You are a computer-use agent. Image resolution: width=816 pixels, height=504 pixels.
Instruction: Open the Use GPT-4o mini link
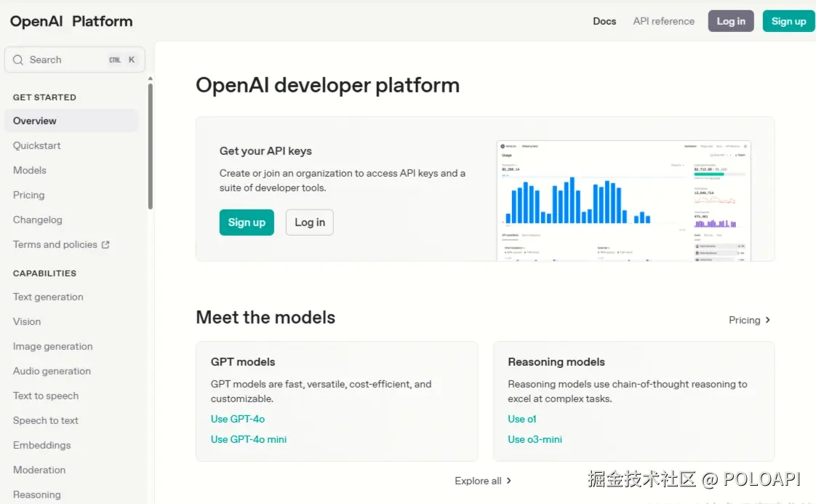point(249,439)
